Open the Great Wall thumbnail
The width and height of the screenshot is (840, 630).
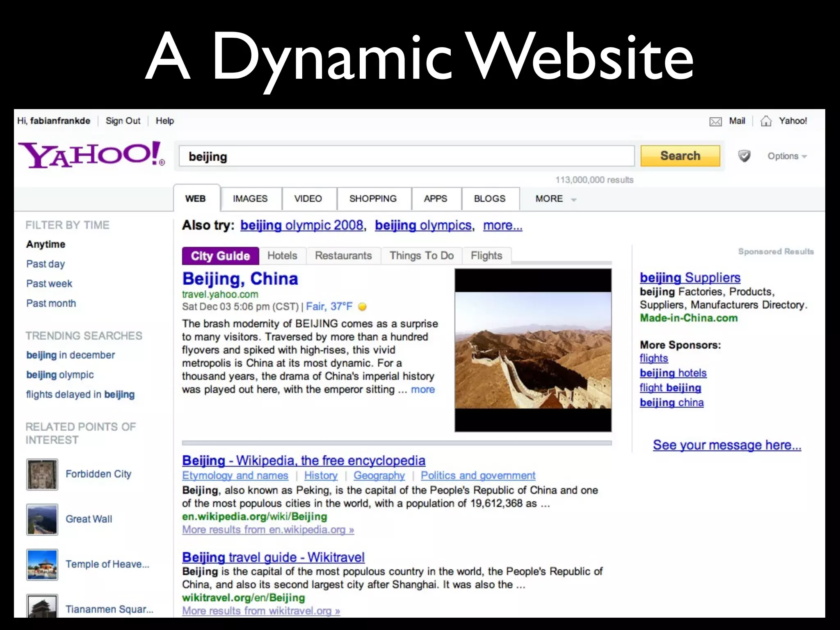42,519
